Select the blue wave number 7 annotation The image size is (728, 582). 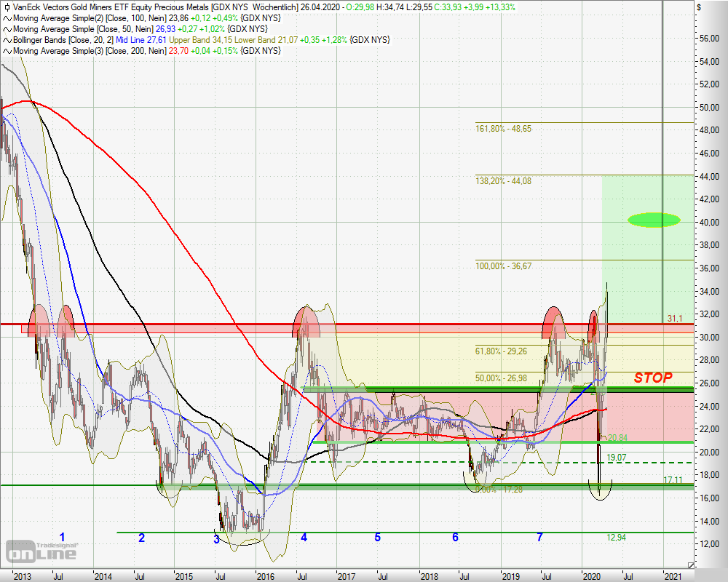pyautogui.click(x=539, y=538)
